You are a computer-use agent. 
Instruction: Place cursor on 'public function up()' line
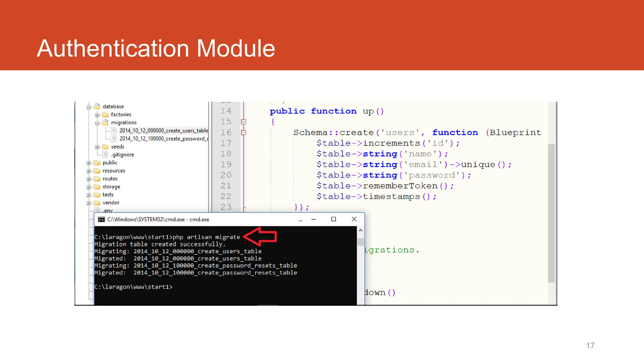click(327, 111)
